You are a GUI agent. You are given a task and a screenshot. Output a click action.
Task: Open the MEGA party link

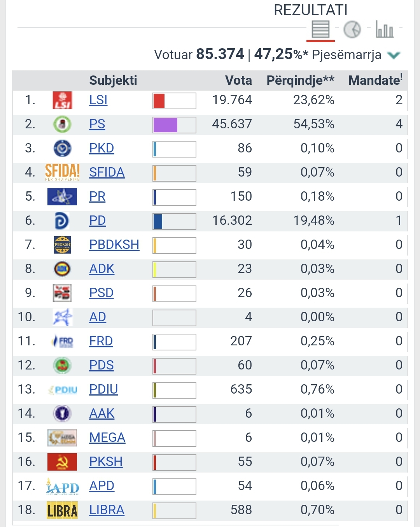(x=107, y=438)
